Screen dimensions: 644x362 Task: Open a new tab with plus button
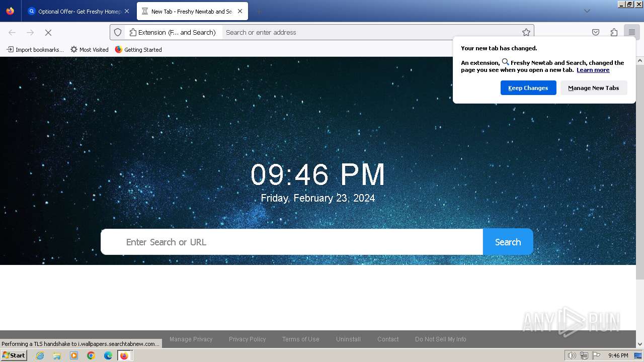pyautogui.click(x=259, y=11)
